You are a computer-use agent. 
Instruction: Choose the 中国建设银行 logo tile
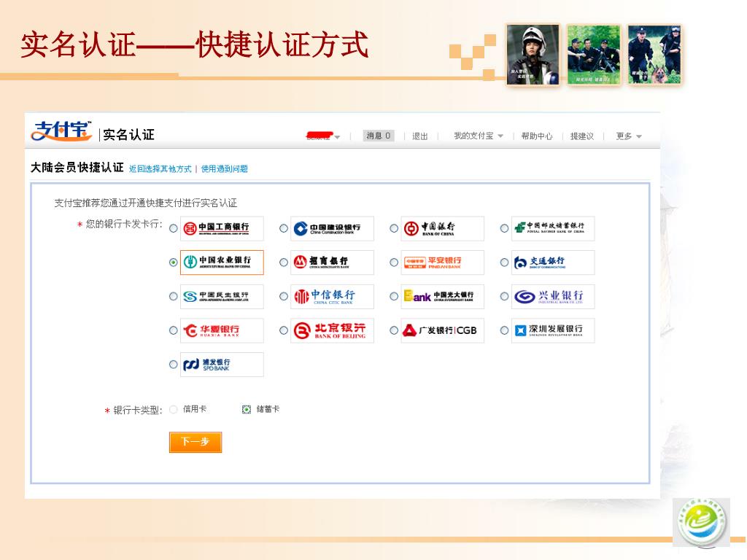click(332, 228)
